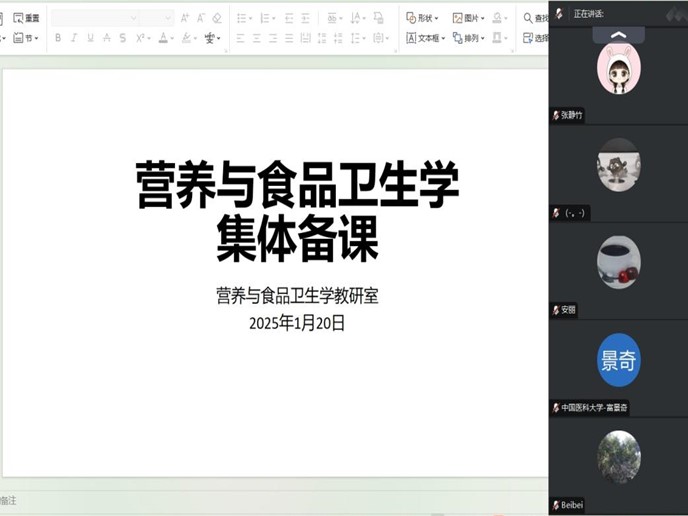Screen dimensions: 688x516
Task: Expand the Shapes (形状) dropdown
Action: click(x=423, y=18)
